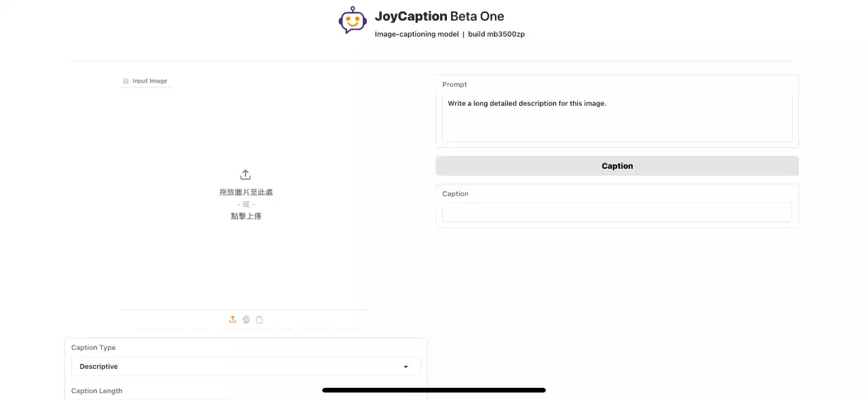Click the 點擊上傳 upload text
This screenshot has height=400, width=868.
point(246,216)
